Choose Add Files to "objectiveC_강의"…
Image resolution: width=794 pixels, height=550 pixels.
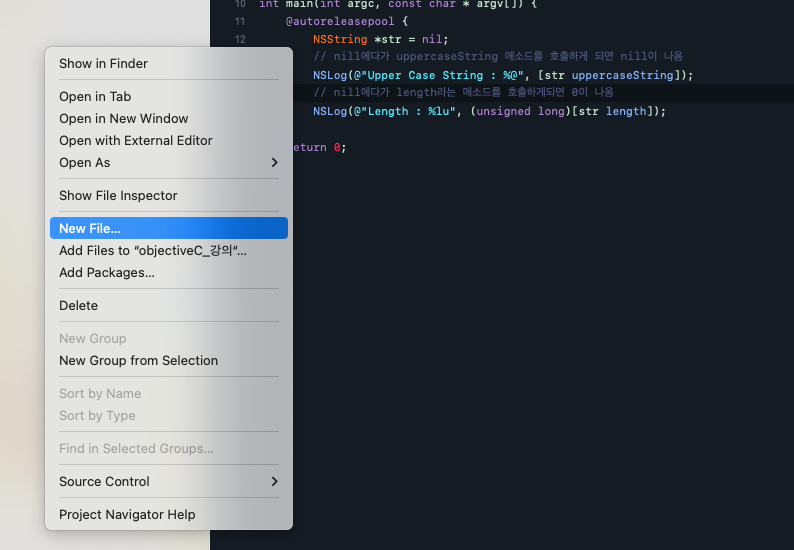click(x=169, y=250)
